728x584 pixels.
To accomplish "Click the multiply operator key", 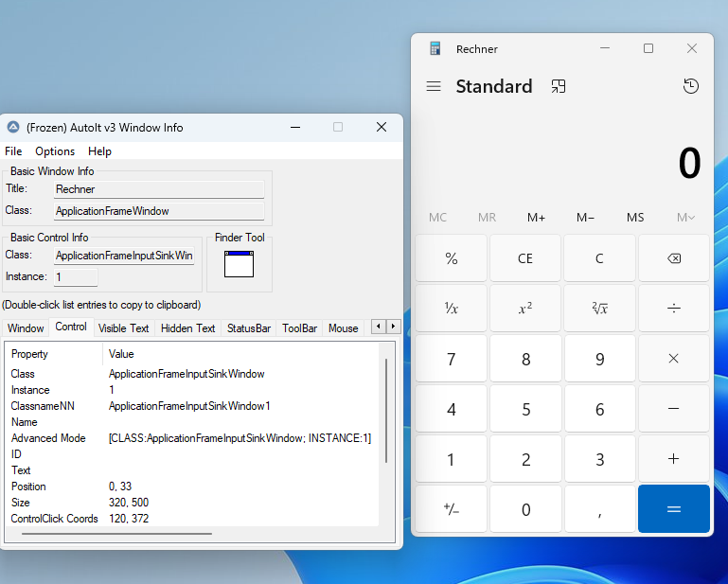I will (x=674, y=359).
